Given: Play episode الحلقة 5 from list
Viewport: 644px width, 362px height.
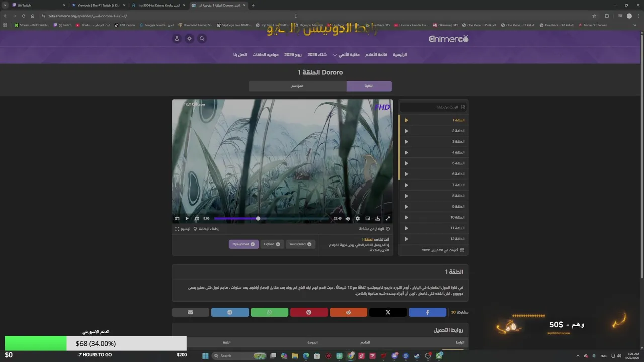Looking at the screenshot, I should click(434, 163).
